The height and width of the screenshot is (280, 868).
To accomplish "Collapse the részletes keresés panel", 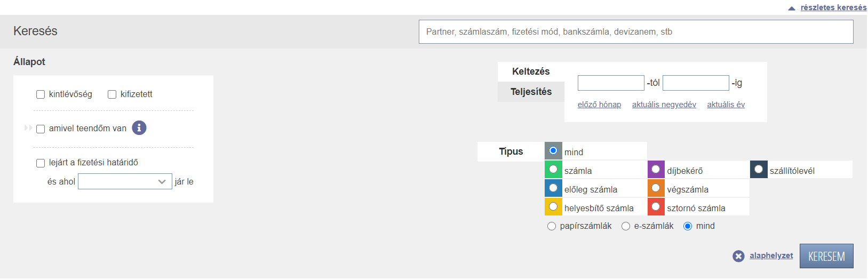I will pos(833,7).
